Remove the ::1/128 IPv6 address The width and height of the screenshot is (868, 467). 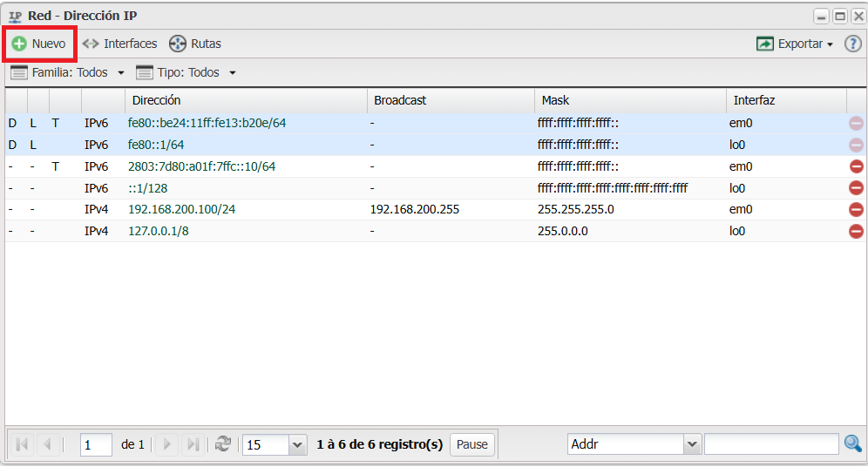point(856,187)
